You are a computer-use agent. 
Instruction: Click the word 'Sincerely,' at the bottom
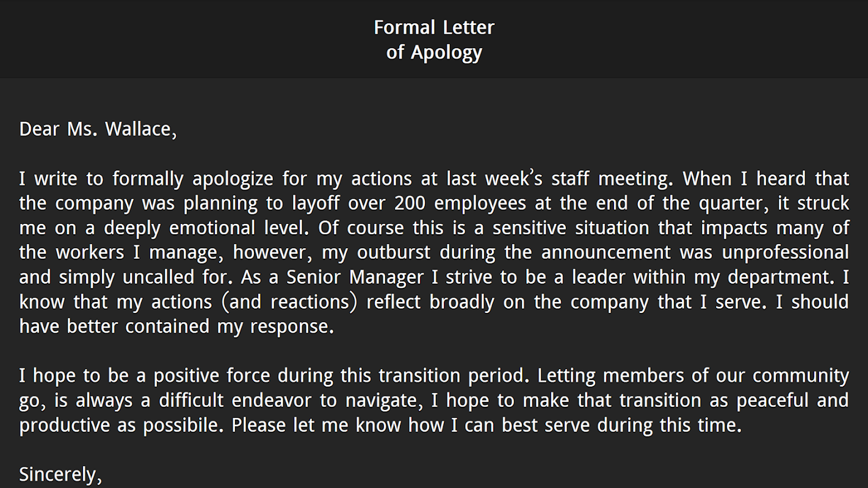[60, 475]
